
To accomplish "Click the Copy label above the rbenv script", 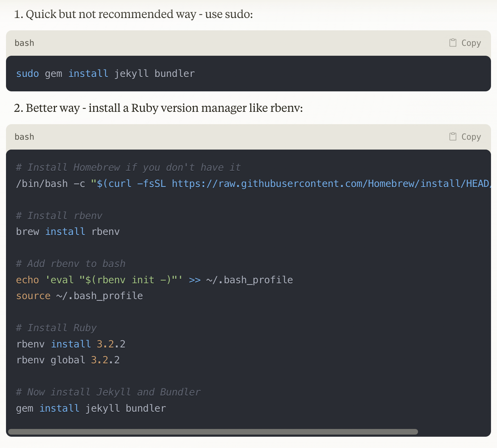I will pos(471,137).
